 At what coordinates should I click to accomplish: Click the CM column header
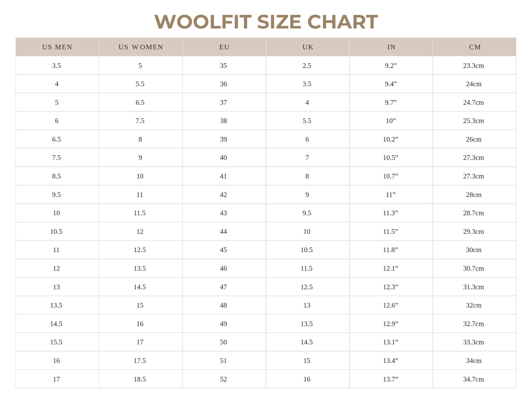click(475, 47)
